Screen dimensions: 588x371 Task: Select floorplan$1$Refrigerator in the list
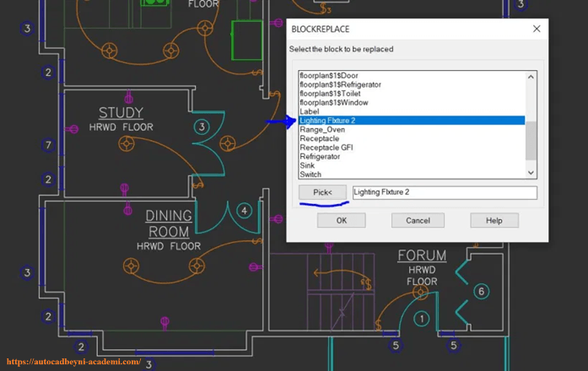coord(412,84)
